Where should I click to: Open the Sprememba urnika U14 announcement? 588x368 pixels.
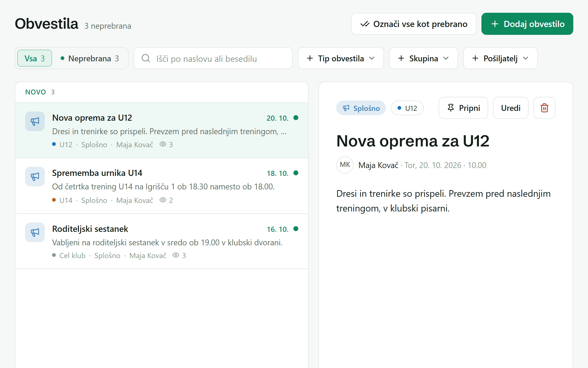[162, 186]
